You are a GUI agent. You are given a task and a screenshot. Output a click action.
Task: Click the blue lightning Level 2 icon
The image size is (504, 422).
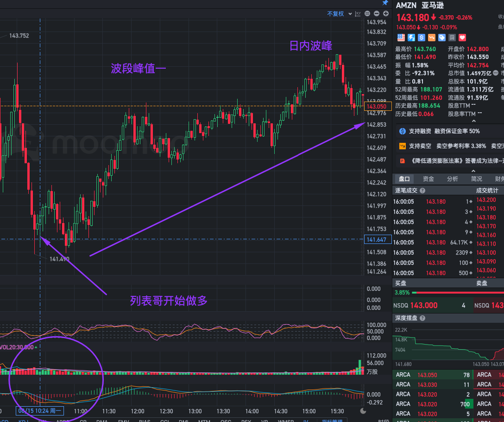point(411,38)
